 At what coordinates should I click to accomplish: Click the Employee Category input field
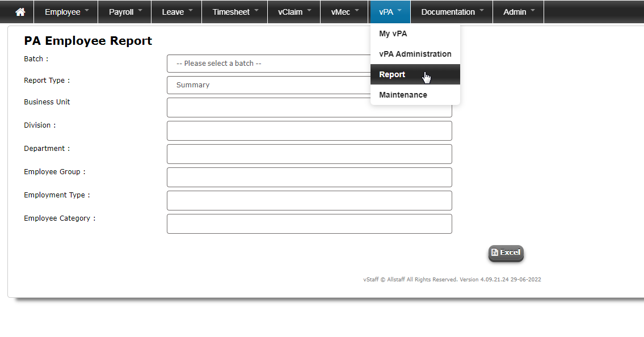[x=309, y=224]
